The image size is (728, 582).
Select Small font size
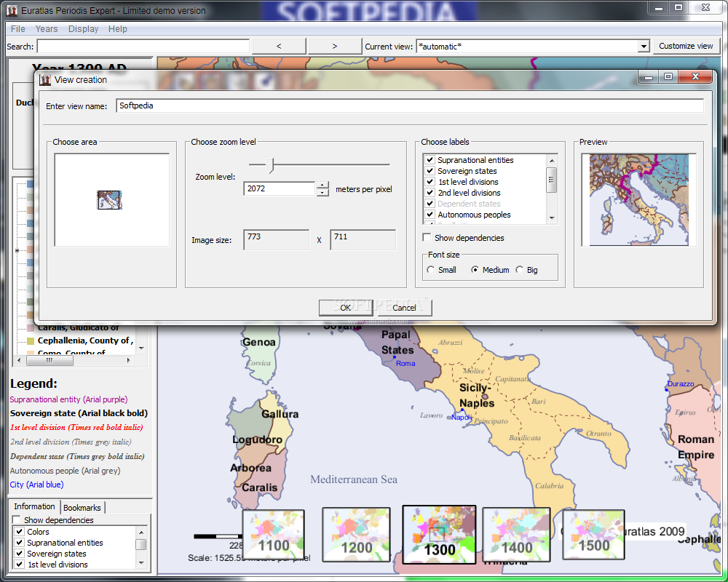pyautogui.click(x=431, y=270)
